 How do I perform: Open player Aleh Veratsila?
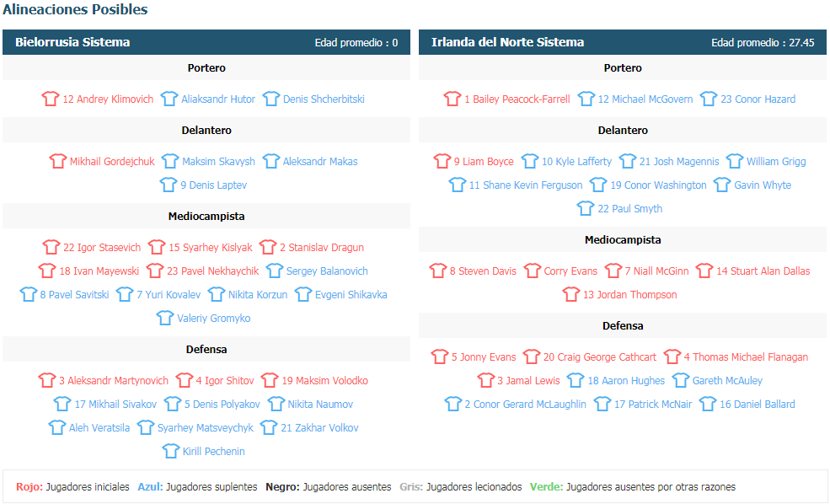point(99,428)
